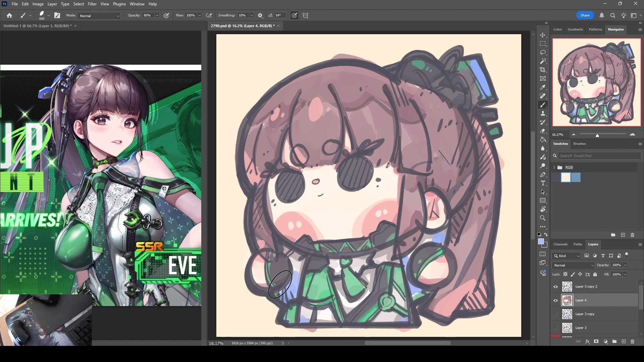Select the cream color swatch
This screenshot has height=362, width=644.
click(x=566, y=177)
